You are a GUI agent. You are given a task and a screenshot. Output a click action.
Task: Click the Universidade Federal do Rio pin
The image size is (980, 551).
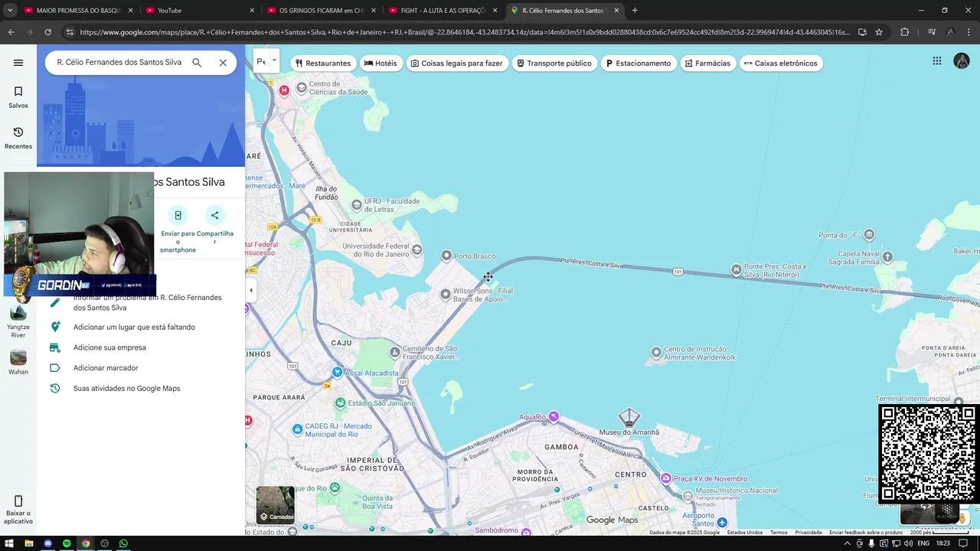click(416, 249)
